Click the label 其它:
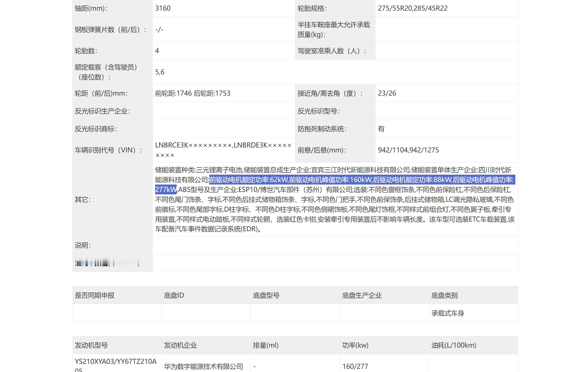Image resolution: width=588 pixels, height=372 pixels. pyautogui.click(x=83, y=199)
